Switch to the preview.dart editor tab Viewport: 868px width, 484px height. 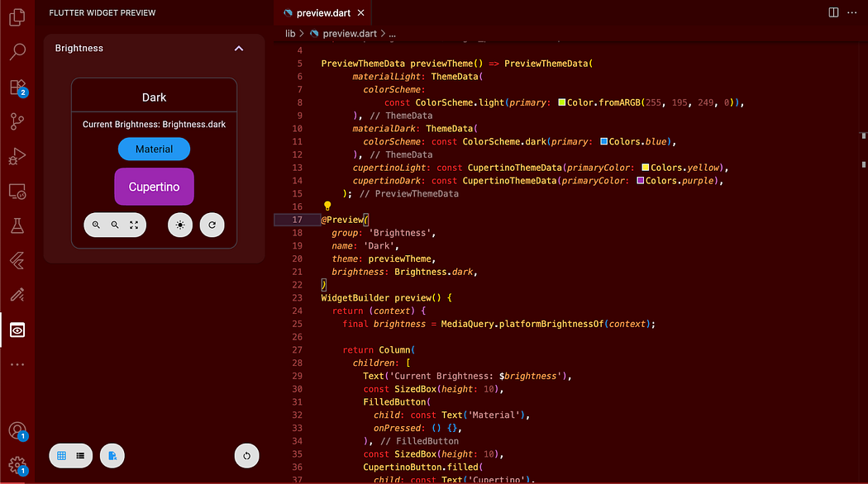[323, 12]
